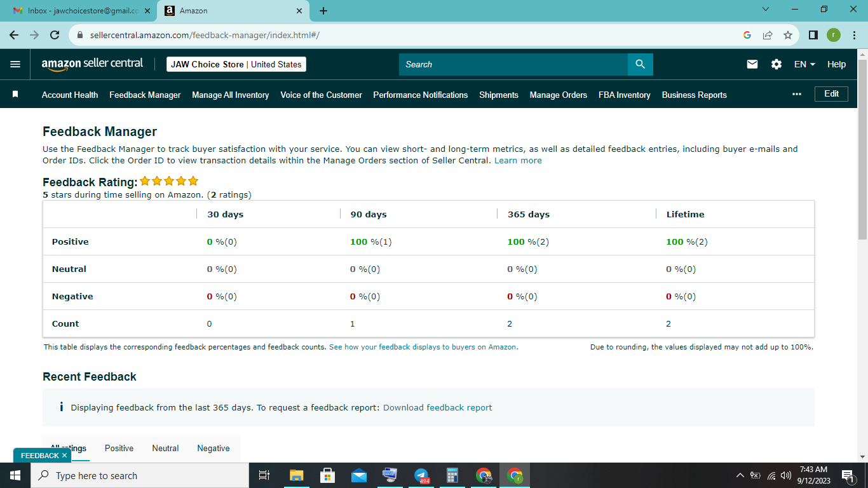Click the Seller Central search field
Viewport: 868px width, 488px height.
pyautogui.click(x=513, y=64)
